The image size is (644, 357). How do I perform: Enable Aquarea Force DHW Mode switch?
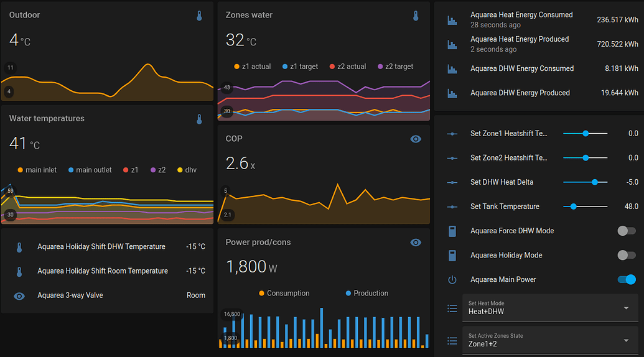click(626, 231)
